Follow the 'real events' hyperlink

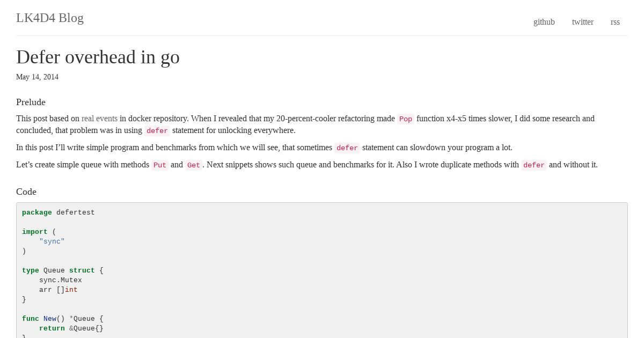pos(99,119)
